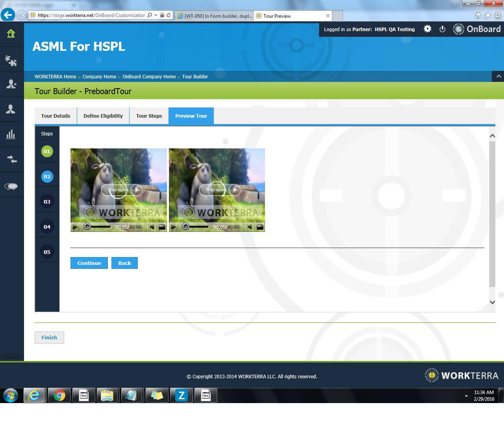
Task: Open the puzzle pieces sidebar icon
Action: click(x=11, y=60)
